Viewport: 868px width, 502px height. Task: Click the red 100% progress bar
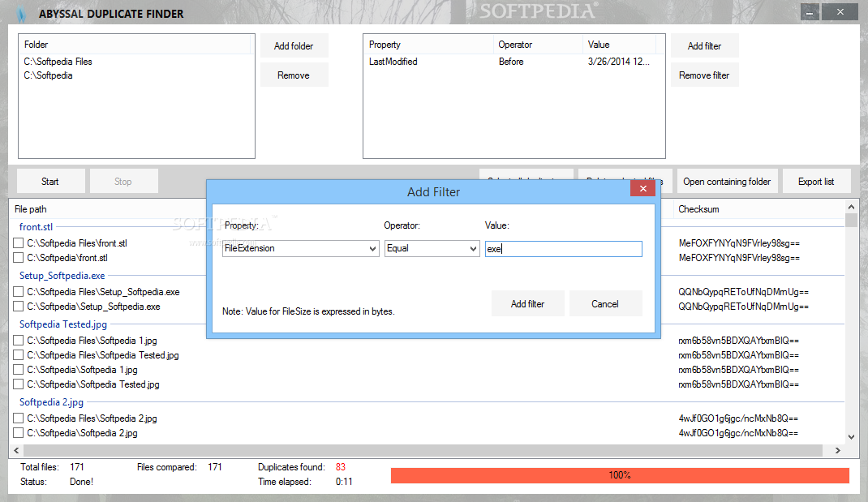point(620,475)
